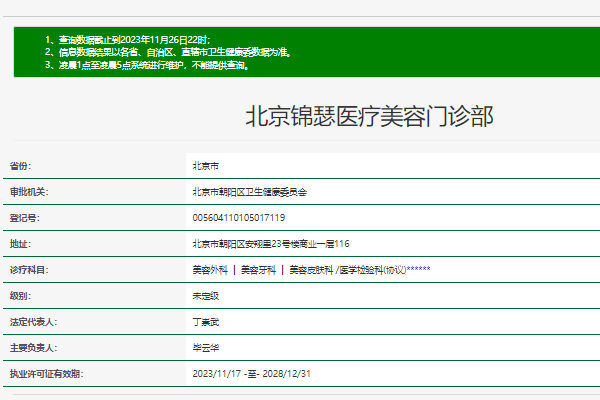Click the legal representative name 丁素武
The height and width of the screenshot is (400, 600).
[207, 322]
